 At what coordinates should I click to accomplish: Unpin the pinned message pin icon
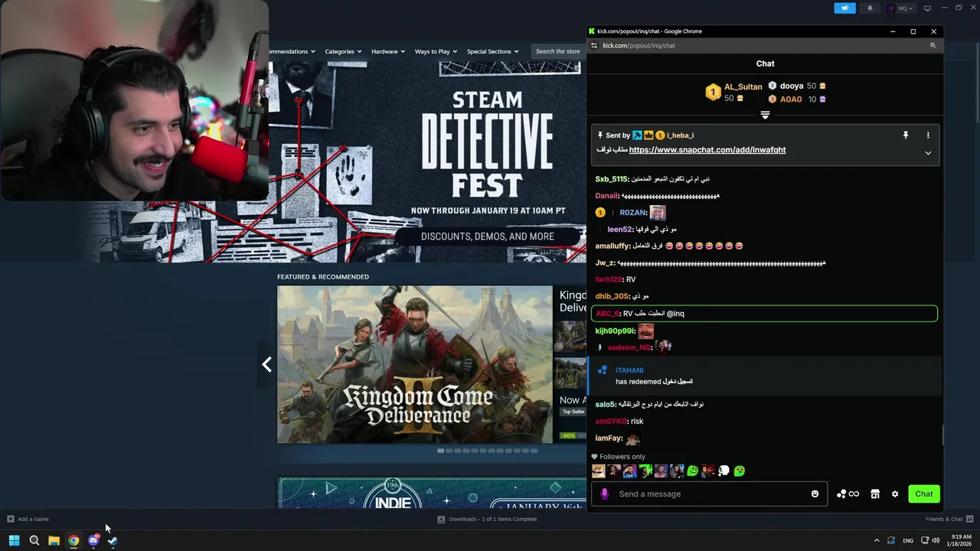pos(905,135)
